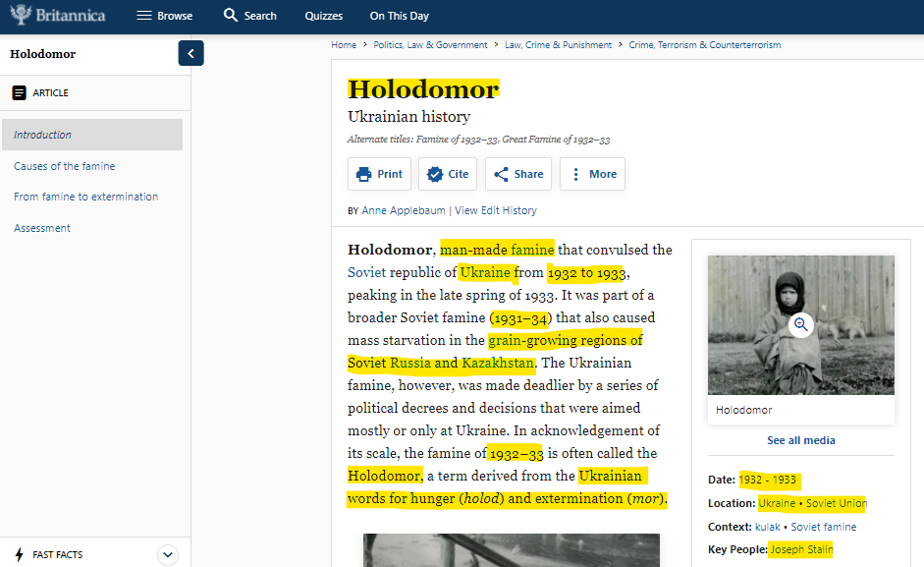The height and width of the screenshot is (567, 924).
Task: Open the Assessment section
Action: pos(42,228)
